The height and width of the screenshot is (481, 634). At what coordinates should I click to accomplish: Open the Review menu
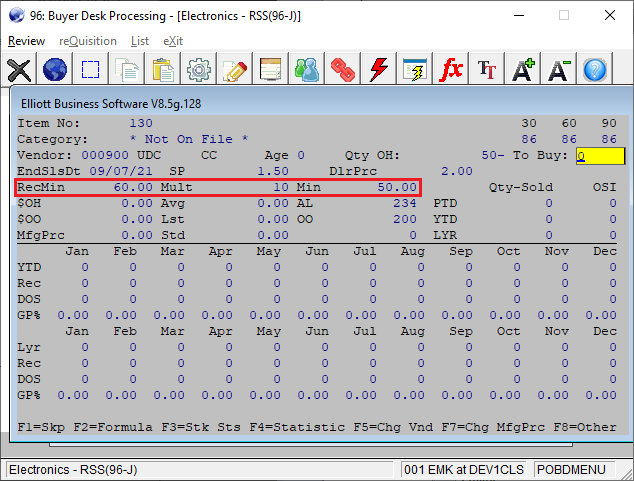(27, 41)
